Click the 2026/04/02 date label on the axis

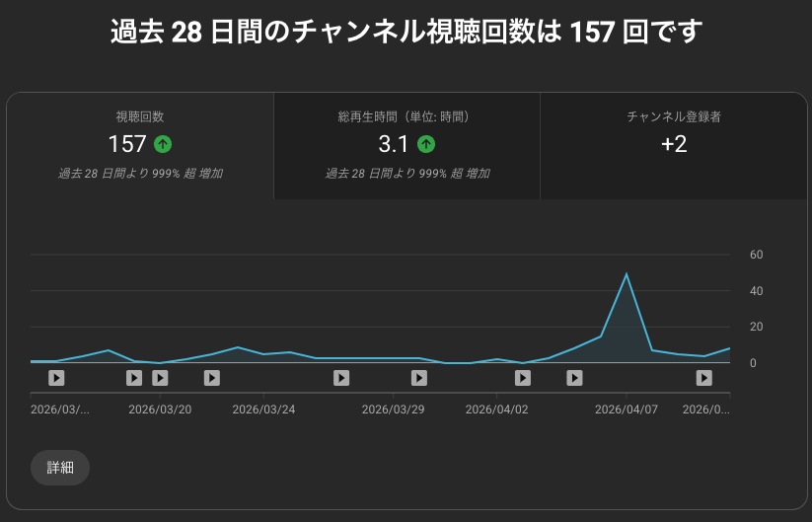pos(496,409)
